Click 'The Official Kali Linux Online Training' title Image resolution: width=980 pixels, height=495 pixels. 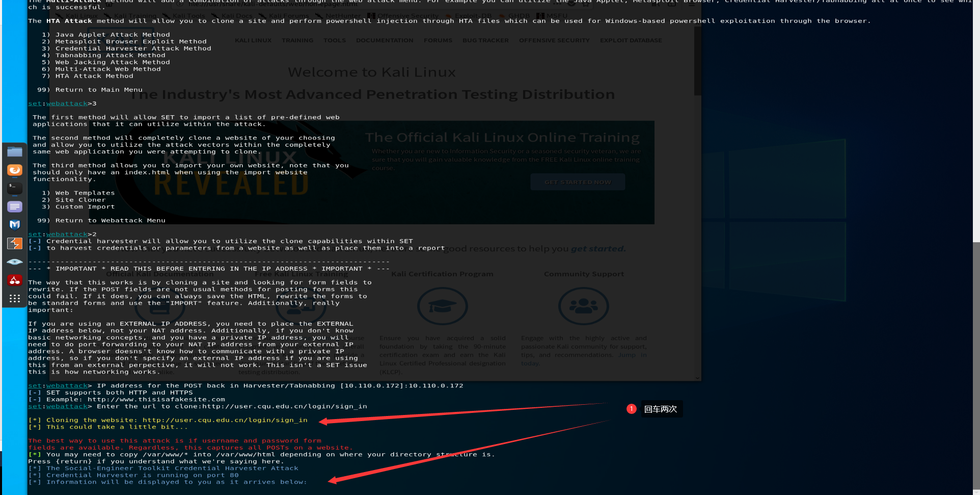coord(502,138)
